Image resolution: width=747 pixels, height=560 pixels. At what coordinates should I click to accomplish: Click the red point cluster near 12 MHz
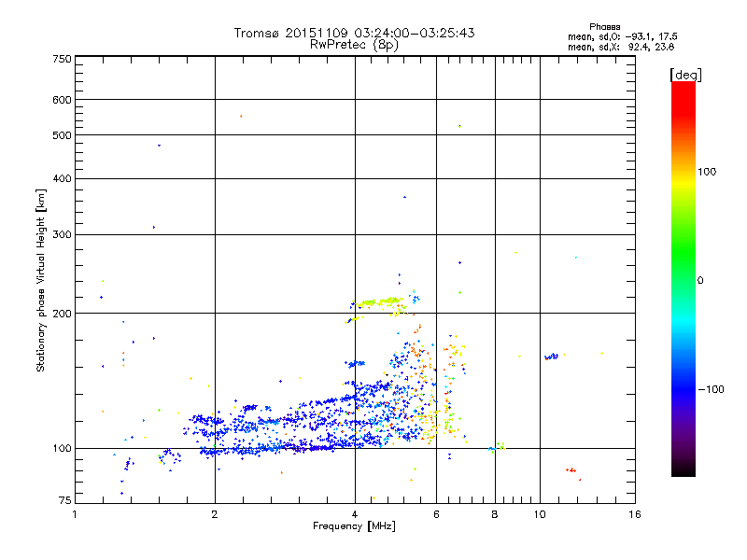[x=571, y=471]
